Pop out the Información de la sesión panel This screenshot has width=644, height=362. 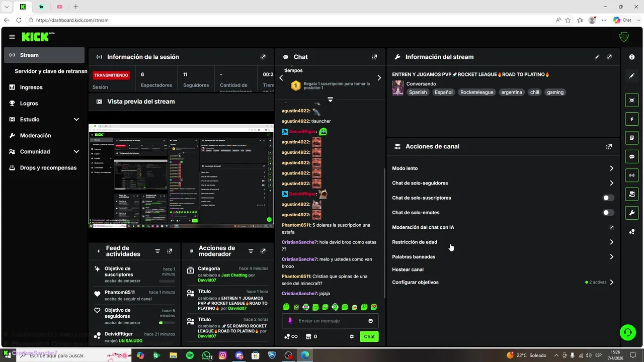tap(263, 57)
